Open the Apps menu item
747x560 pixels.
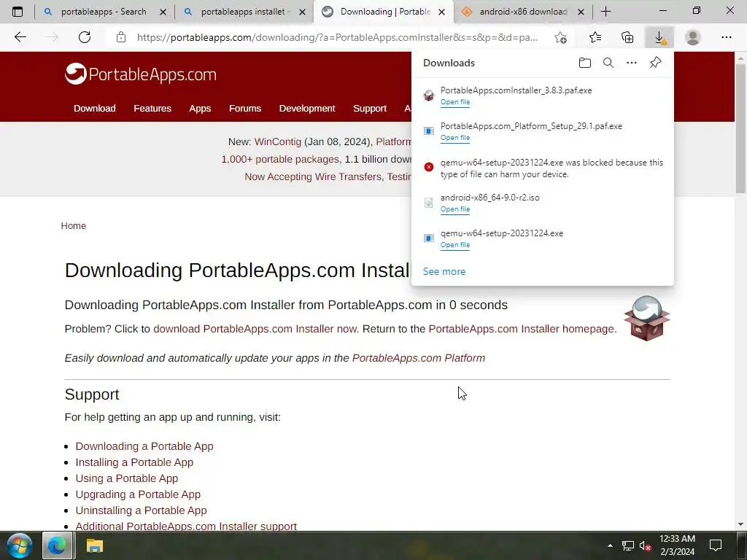point(200,109)
